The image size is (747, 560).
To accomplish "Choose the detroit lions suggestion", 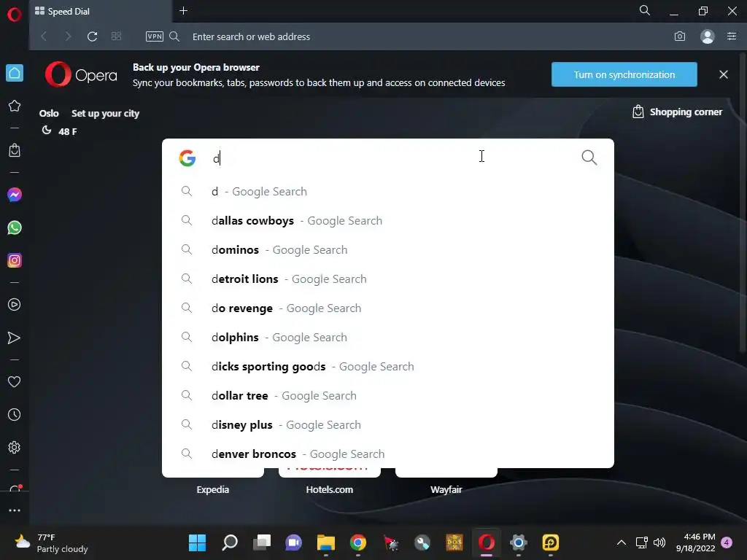I will tap(388, 279).
